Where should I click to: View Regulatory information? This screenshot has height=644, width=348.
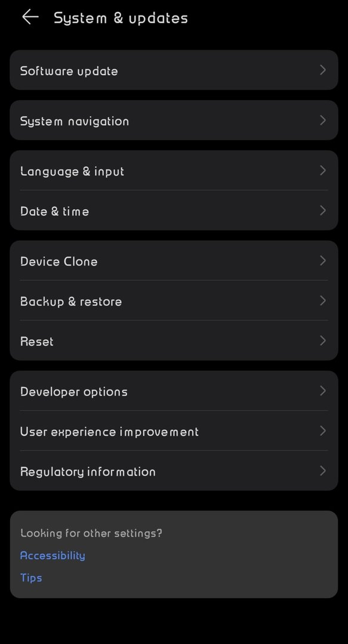174,470
